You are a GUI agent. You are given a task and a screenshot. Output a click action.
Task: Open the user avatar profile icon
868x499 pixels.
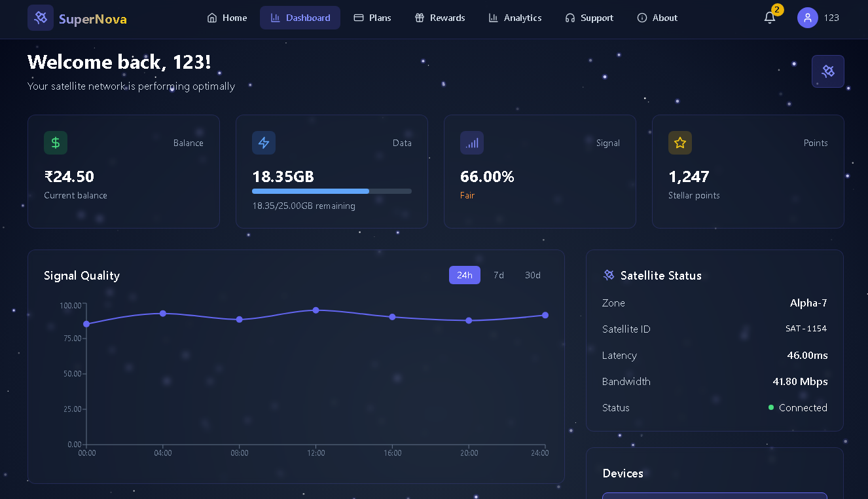click(808, 18)
